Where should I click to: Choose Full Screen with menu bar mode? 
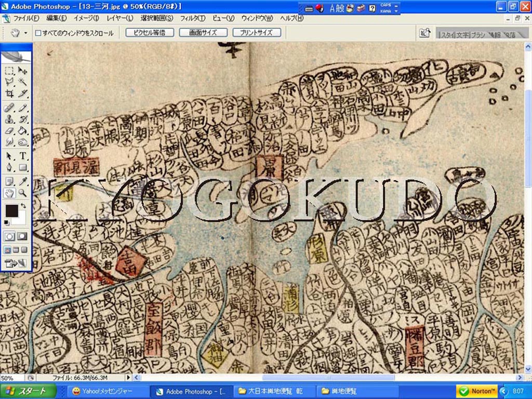[16, 250]
